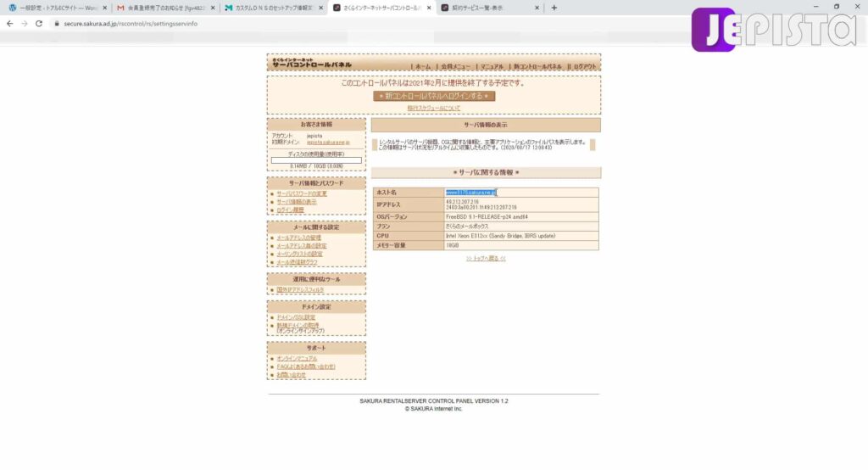Click the Intel Xeon CPU value
The width and height of the screenshot is (868, 470).
(500, 236)
